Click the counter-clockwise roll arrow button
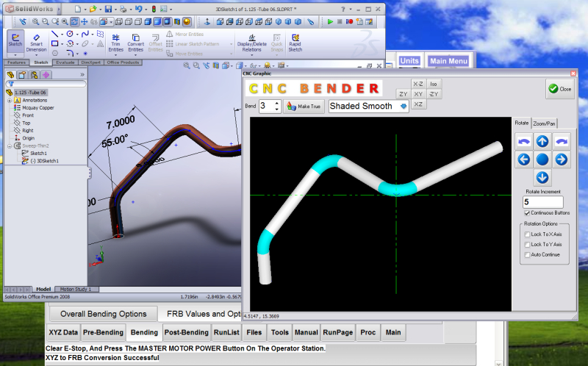The image size is (588, 366). coord(524,141)
